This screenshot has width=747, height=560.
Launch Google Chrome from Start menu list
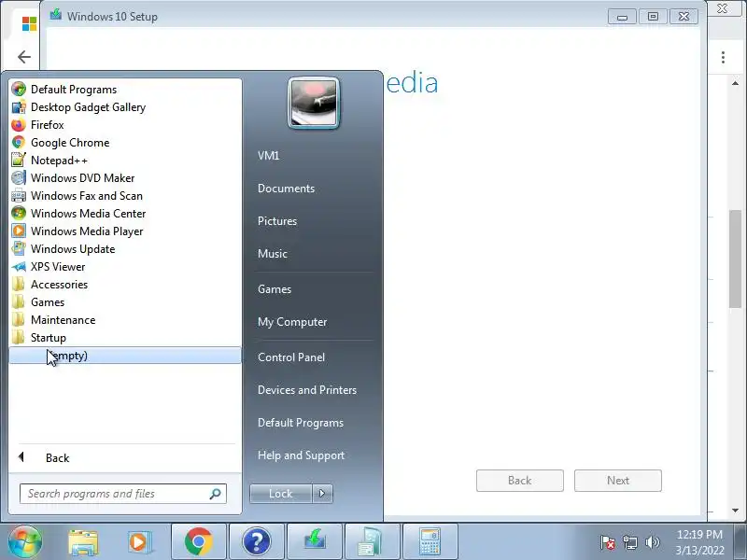click(x=125, y=143)
